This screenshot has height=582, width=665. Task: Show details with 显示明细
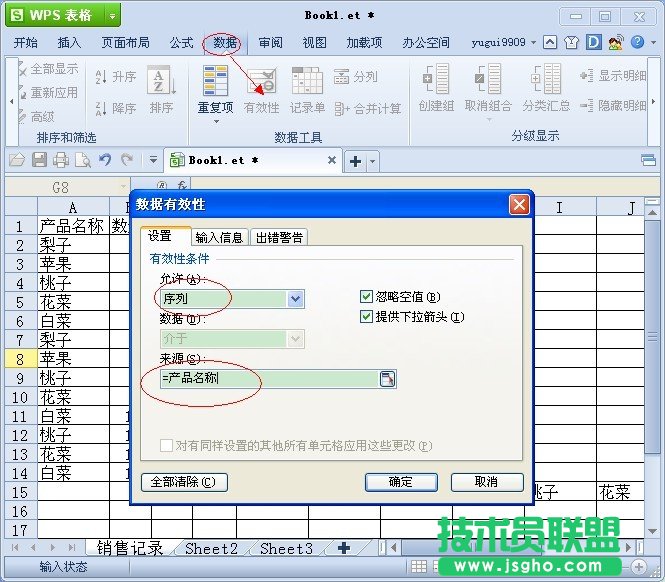[x=613, y=76]
